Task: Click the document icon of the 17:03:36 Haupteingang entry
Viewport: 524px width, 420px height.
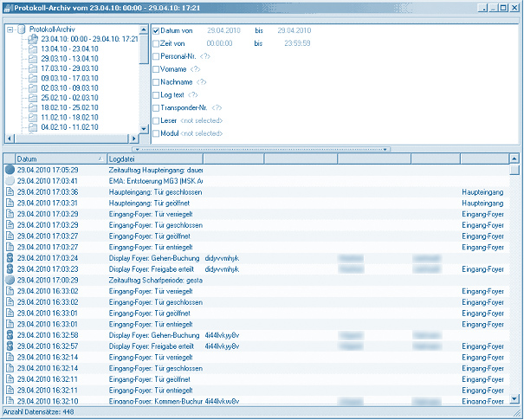Action: point(10,191)
